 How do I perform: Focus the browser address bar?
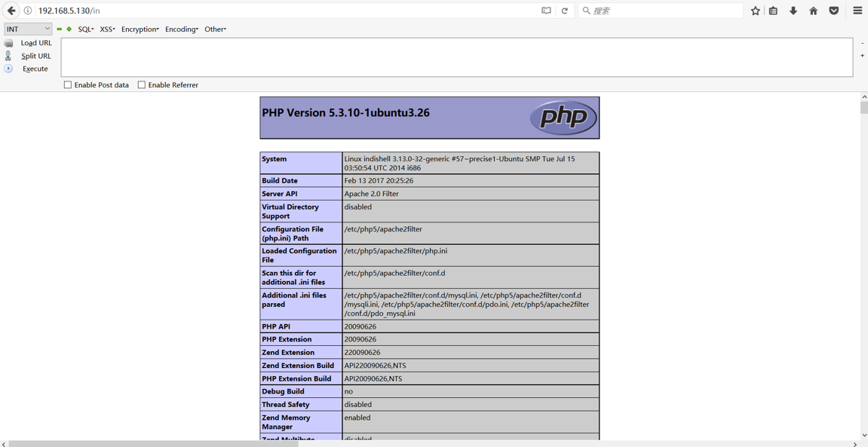[288, 11]
